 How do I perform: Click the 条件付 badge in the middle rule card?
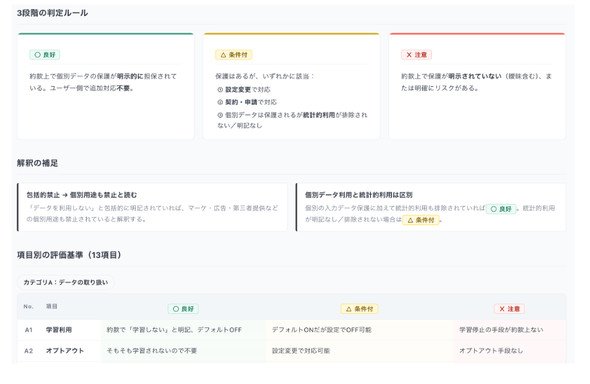tap(234, 55)
